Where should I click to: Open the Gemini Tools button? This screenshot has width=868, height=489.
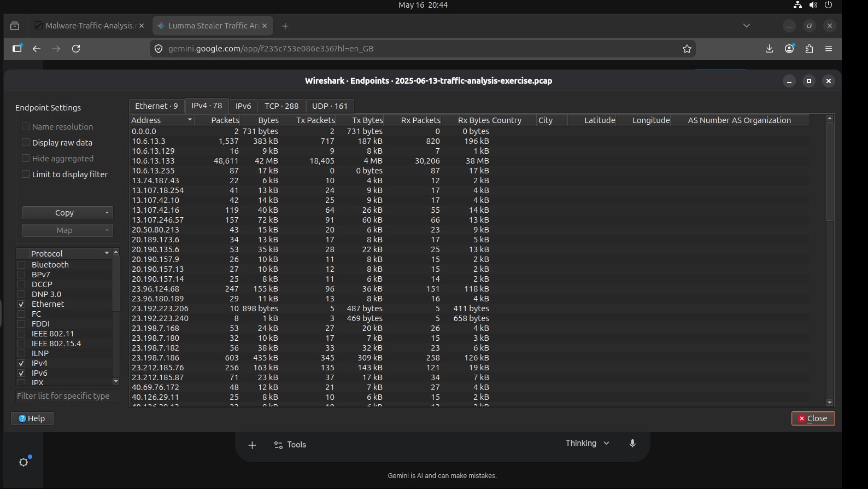coord(290,445)
